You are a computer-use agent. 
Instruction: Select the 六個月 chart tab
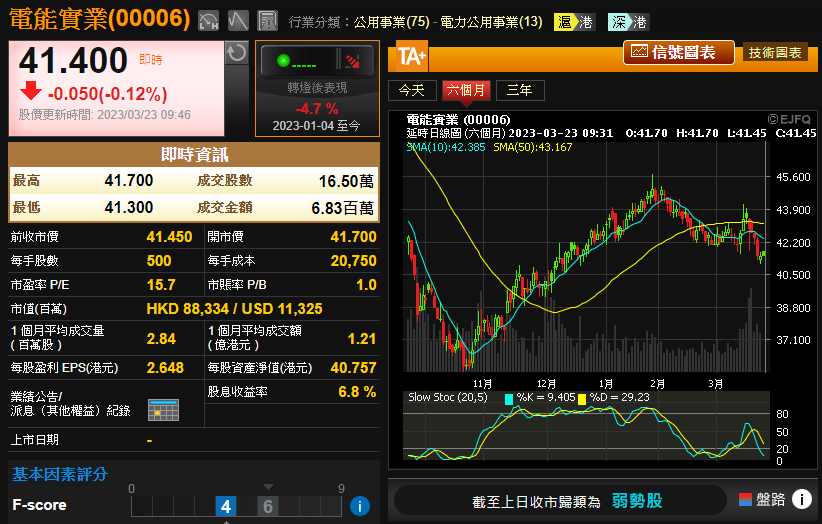tap(466, 90)
